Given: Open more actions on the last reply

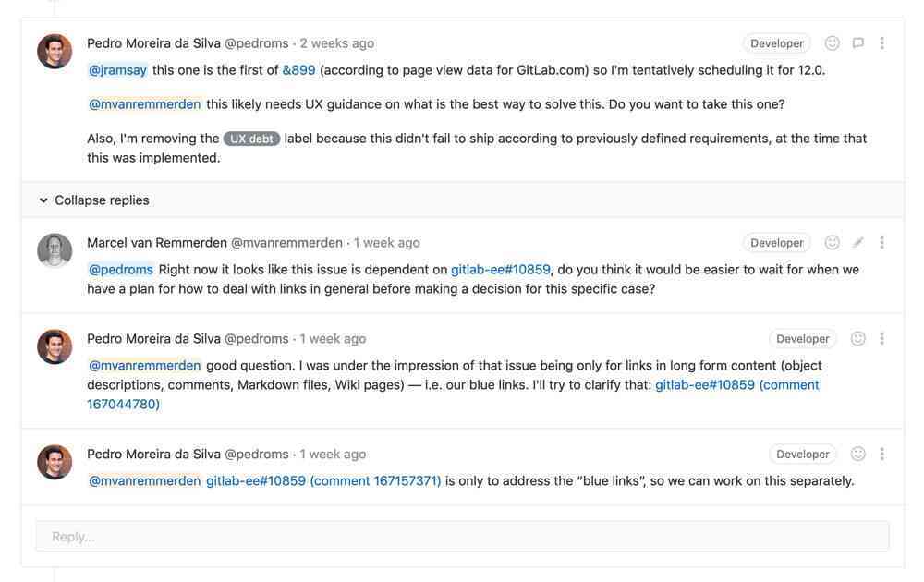Looking at the screenshot, I should (882, 455).
